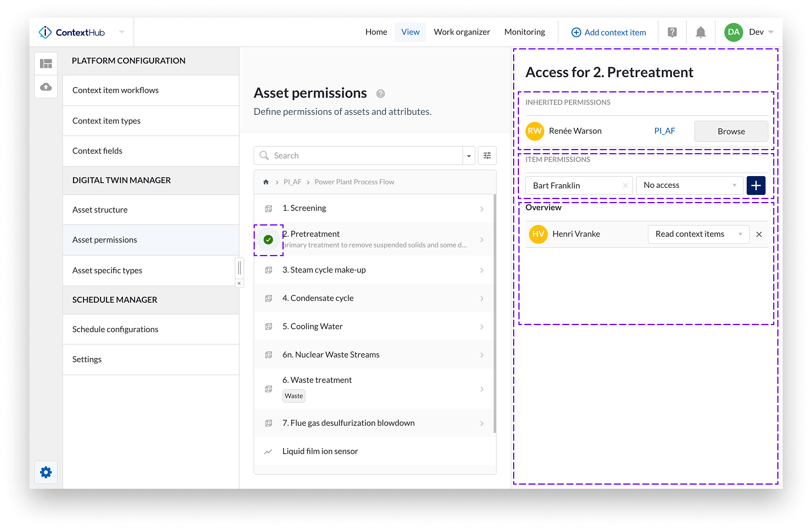Click the Browse button
The height and width of the screenshot is (530, 812).
tap(731, 131)
